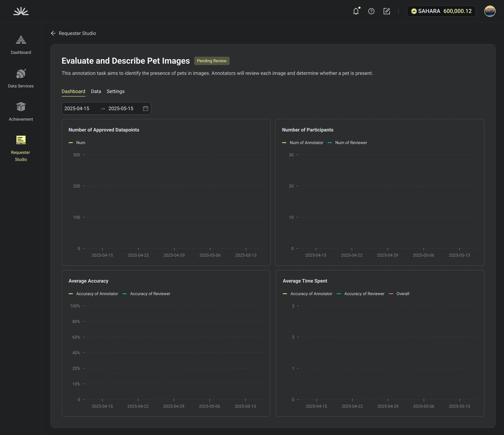Select Requester Studio in the sidebar

[21, 148]
